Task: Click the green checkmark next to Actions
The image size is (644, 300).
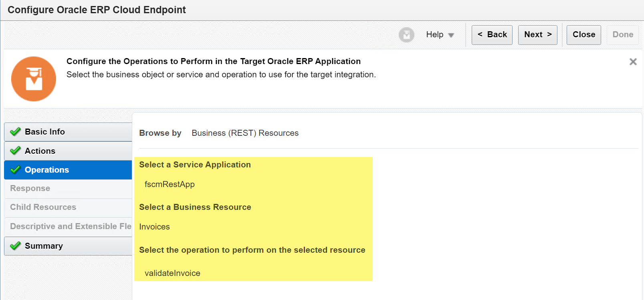Action: (x=15, y=151)
